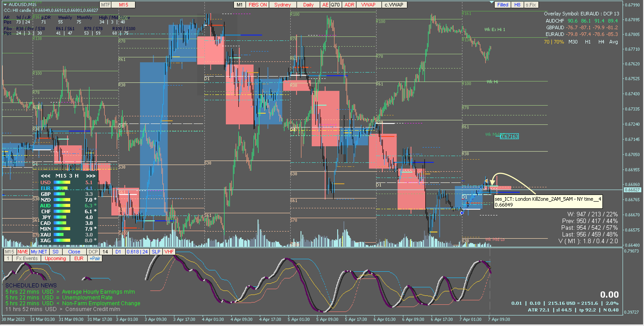644x326 pixels.
Task: Click the right arrows in the currency strength panel
Action: pyautogui.click(x=91, y=176)
